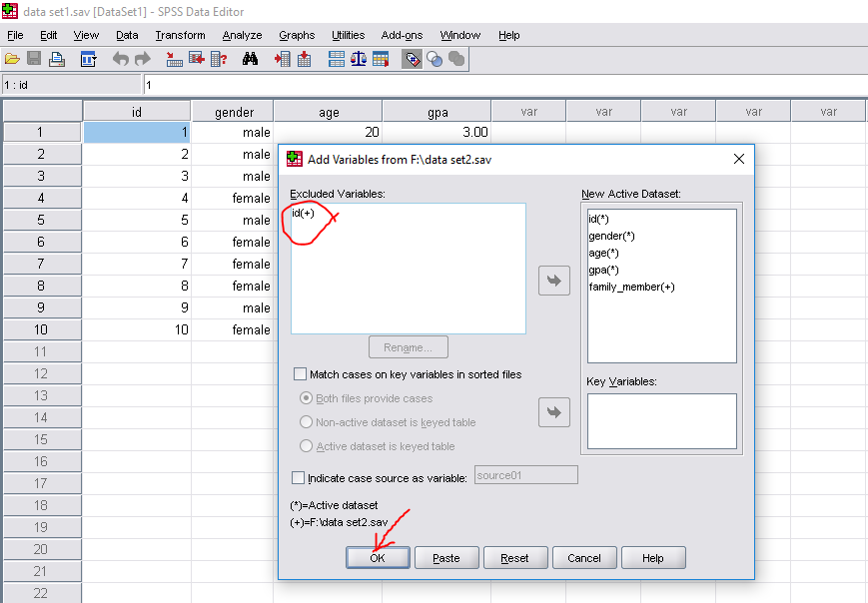Click row header number 4
Image resolution: width=868 pixels, height=603 pixels.
[x=41, y=198]
